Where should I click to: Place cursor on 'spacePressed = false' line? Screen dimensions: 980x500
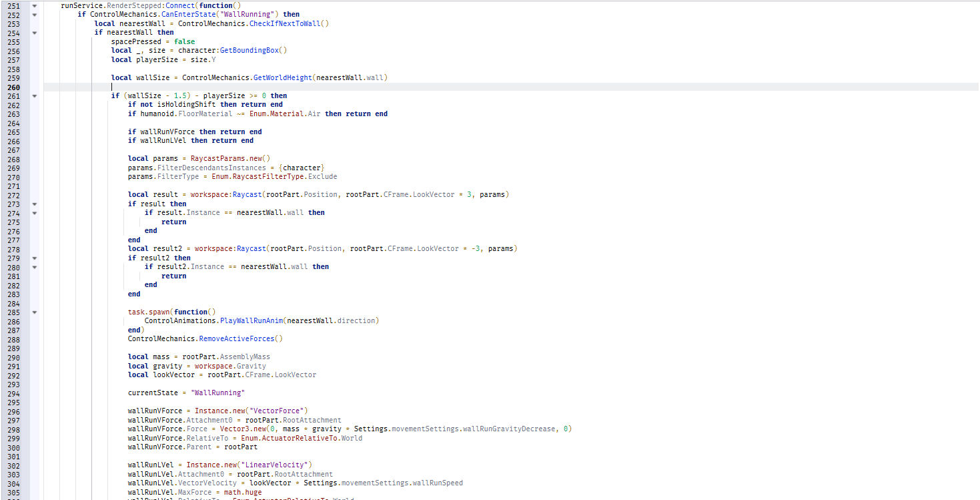(153, 41)
